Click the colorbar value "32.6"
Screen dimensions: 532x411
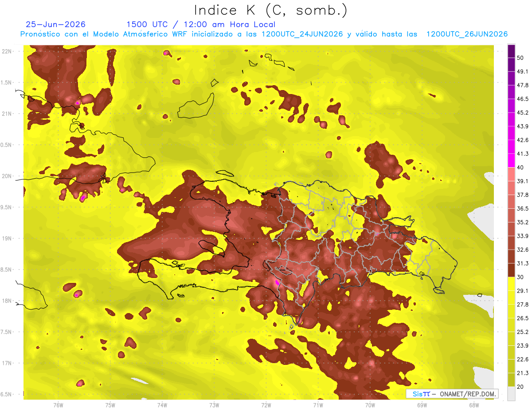(523, 250)
